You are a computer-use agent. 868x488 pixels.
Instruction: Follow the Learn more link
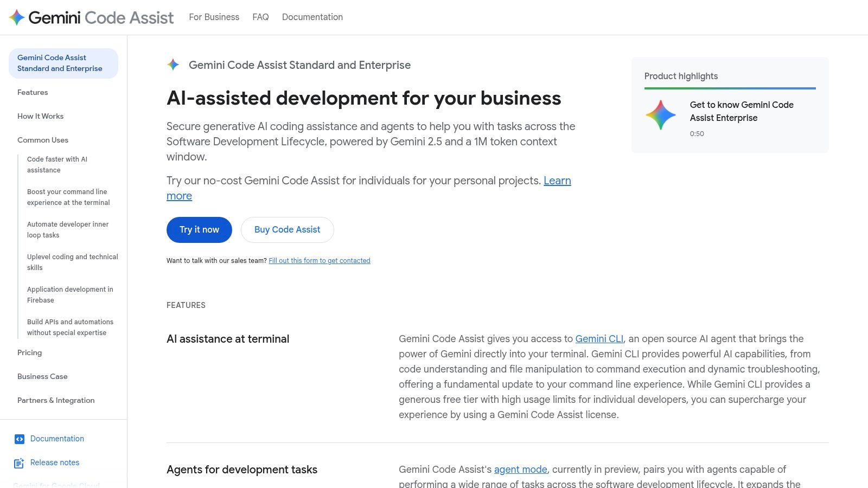tap(557, 181)
